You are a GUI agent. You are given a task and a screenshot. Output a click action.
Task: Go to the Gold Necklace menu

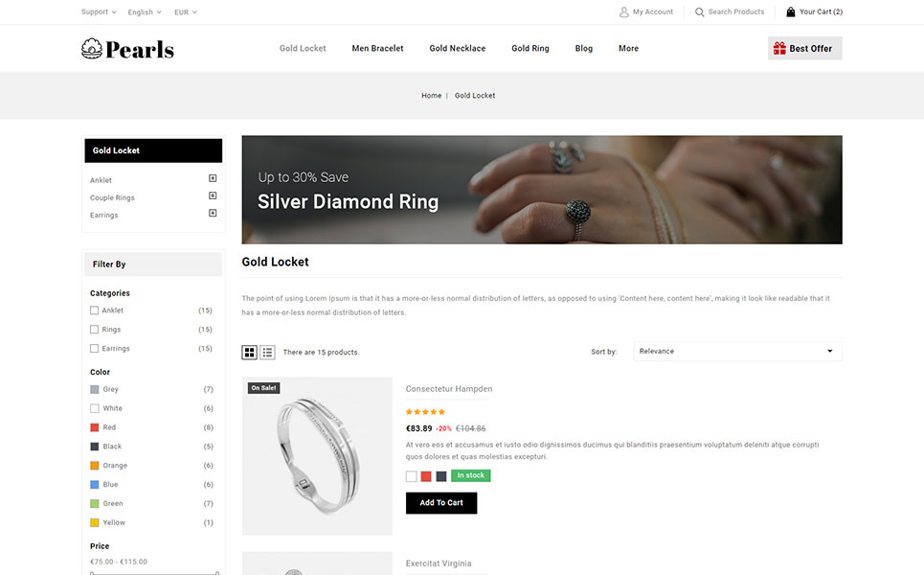coord(458,48)
